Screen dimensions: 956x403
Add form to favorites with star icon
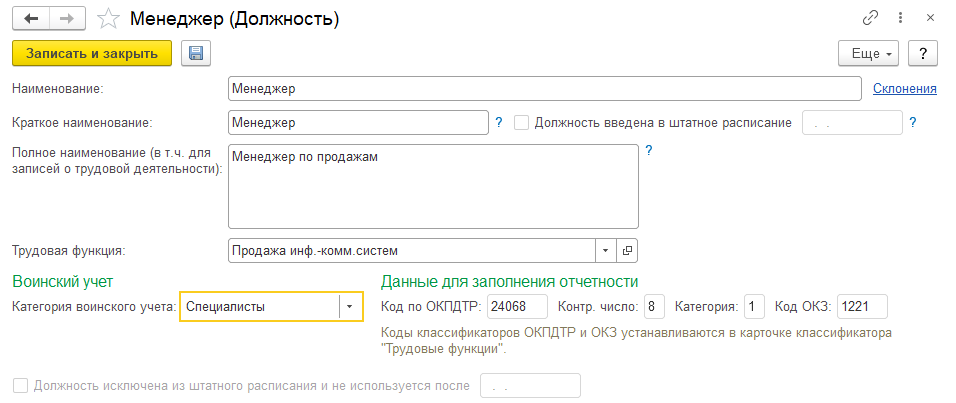(109, 19)
